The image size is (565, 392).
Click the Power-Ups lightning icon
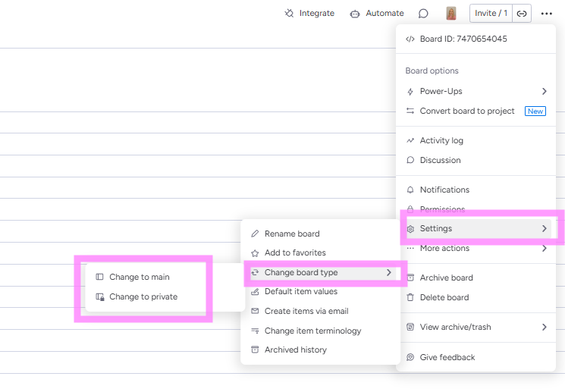point(410,92)
